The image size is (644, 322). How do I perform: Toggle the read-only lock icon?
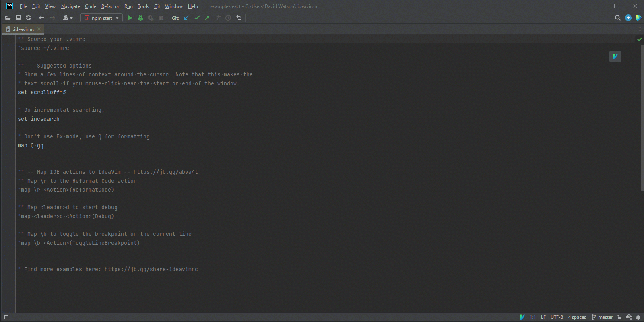(x=619, y=317)
